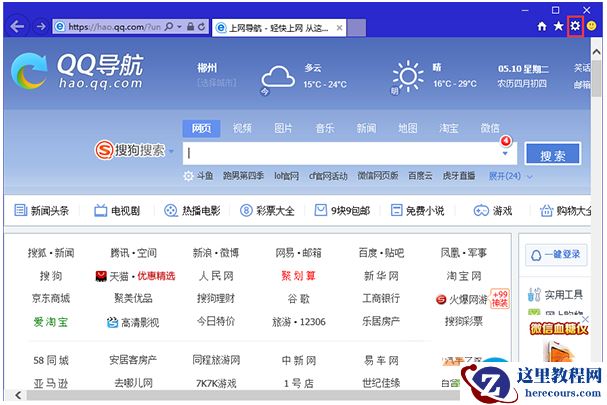Select the 微信 search tab

490,128
